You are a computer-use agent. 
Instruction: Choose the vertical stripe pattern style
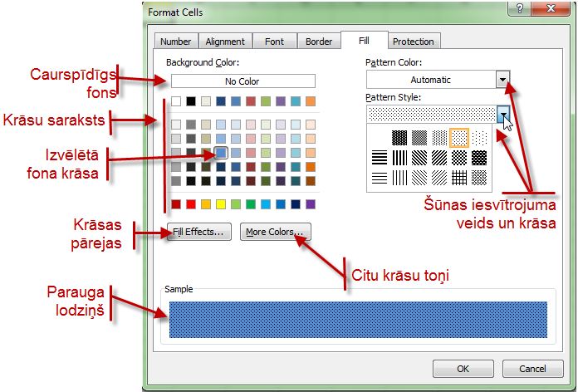[399, 157]
